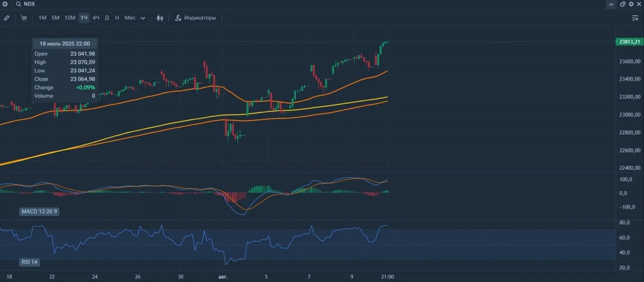Screen dimensions: 644x282
Task: Open the candlestick chart type selector
Action: click(x=160, y=18)
